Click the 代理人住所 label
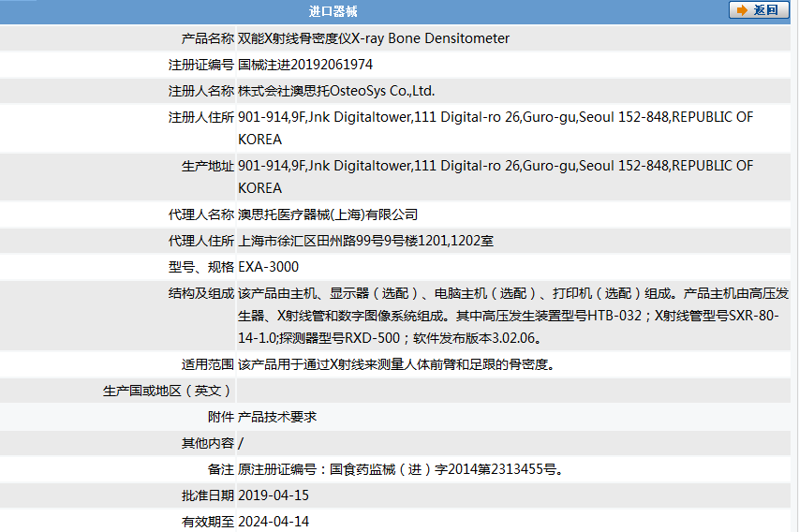This screenshot has width=799, height=532. pyautogui.click(x=200, y=241)
